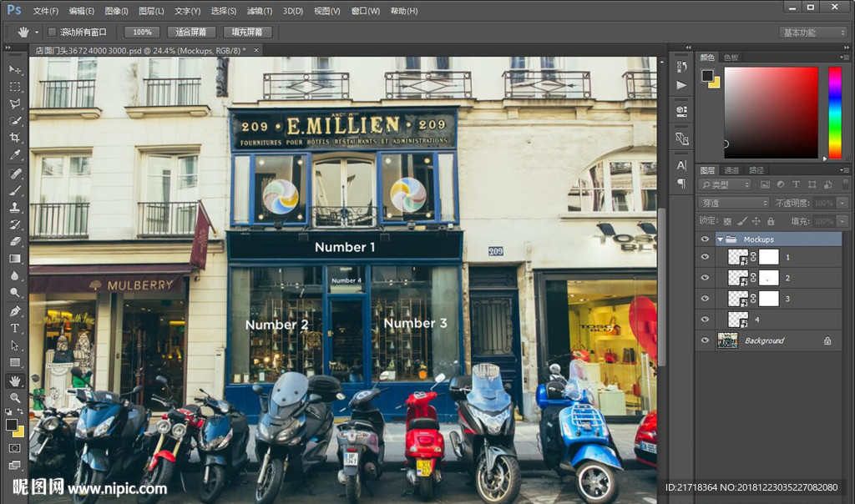Open the Actions panel play icon
Screen dimensions: 855x504
(x=681, y=85)
